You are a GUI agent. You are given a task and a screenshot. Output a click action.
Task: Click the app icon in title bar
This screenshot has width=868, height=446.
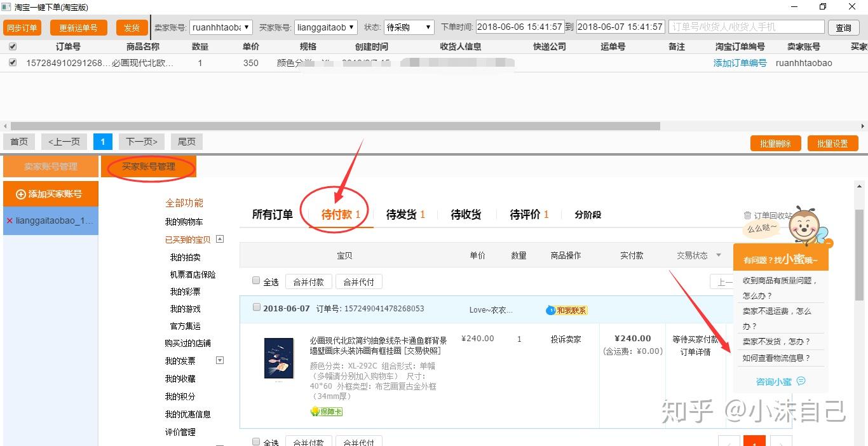pos(7,7)
